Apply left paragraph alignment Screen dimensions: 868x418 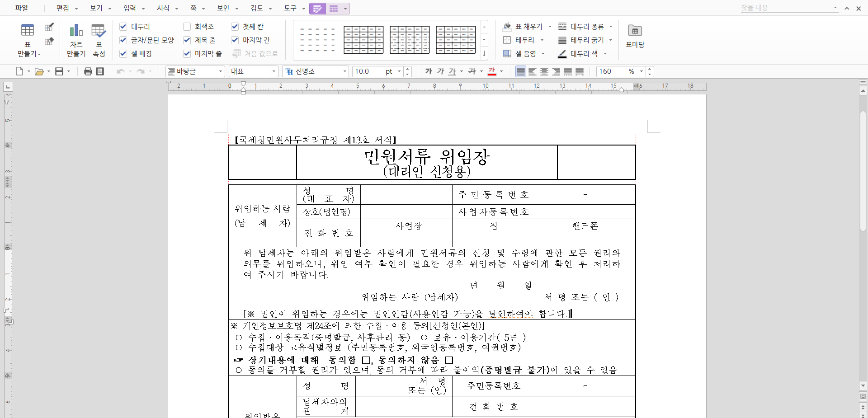point(533,71)
